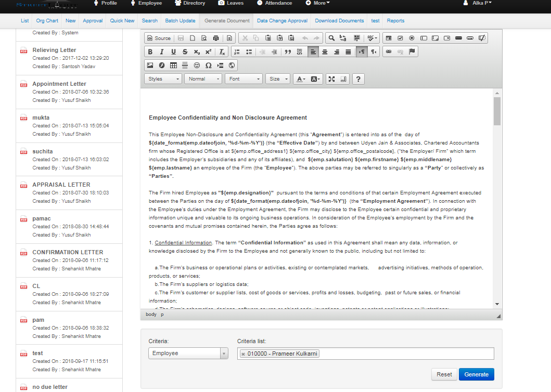
Task: Toggle bold formatting in the editor
Action: click(150, 52)
